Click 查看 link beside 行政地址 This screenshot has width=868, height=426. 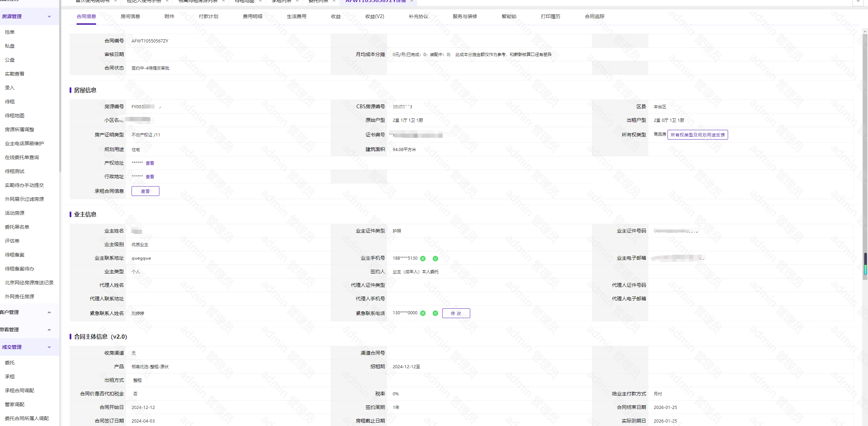(150, 177)
